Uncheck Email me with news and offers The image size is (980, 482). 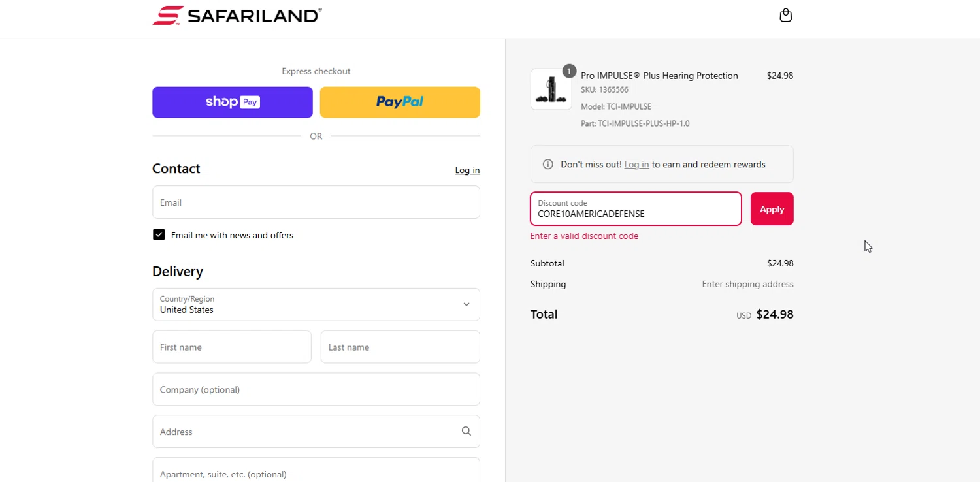(x=159, y=235)
